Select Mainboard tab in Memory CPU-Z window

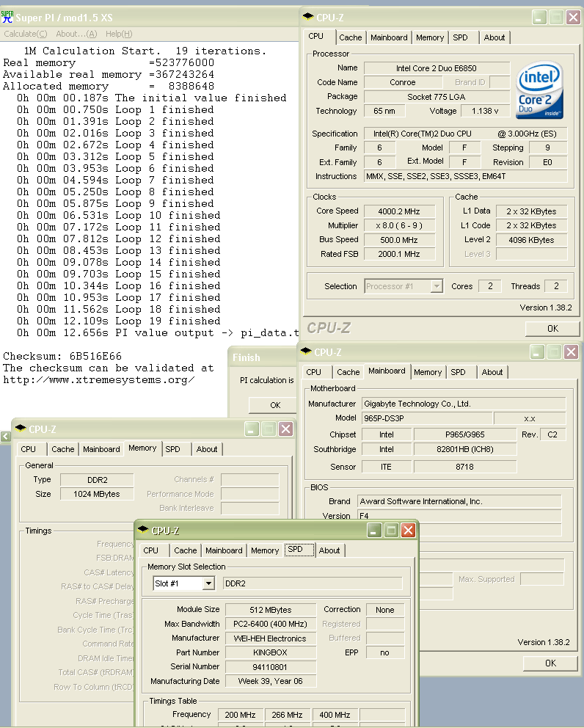(x=101, y=449)
